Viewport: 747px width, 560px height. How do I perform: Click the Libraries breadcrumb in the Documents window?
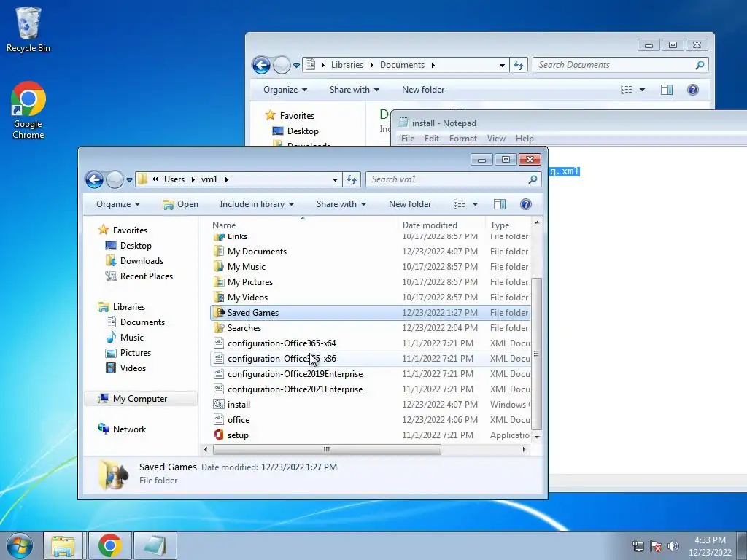point(347,65)
